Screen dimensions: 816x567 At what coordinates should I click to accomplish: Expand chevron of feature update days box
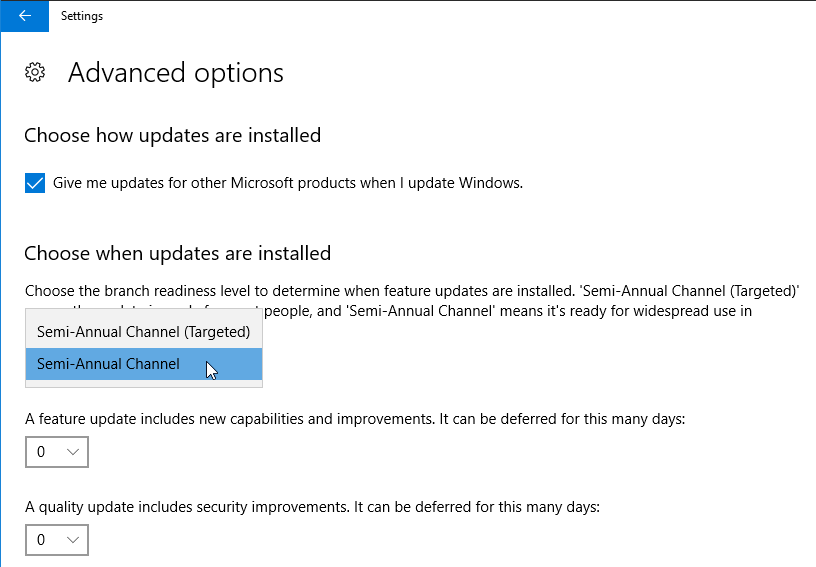tap(73, 452)
